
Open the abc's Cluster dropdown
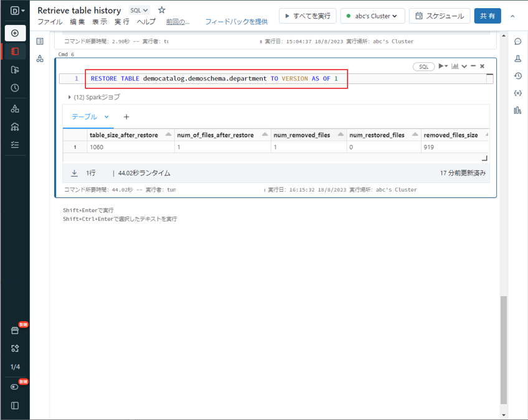tap(373, 16)
